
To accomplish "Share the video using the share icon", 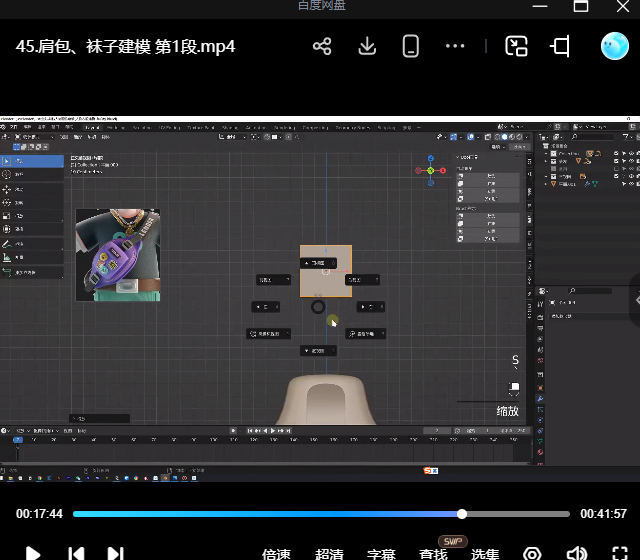I will (322, 46).
